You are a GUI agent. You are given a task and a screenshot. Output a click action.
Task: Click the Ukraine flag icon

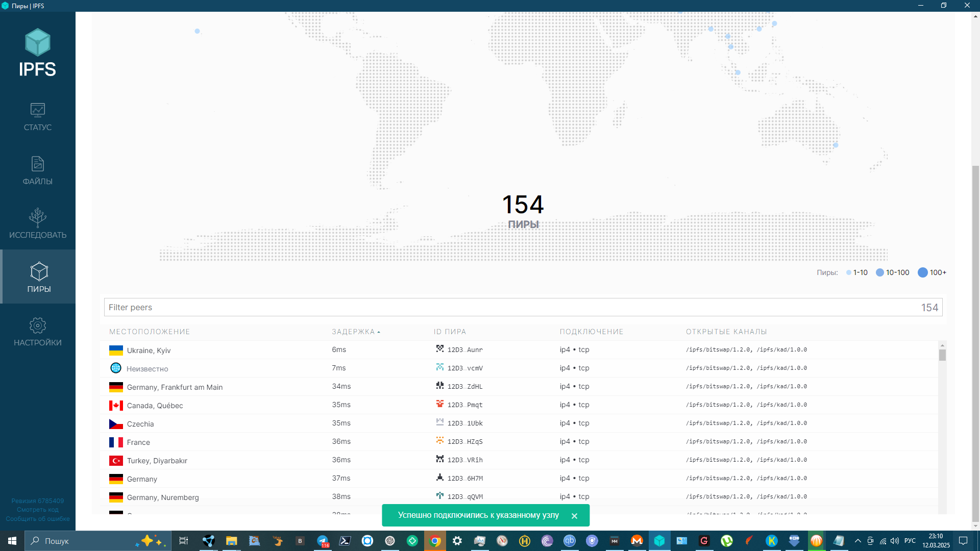pos(116,350)
